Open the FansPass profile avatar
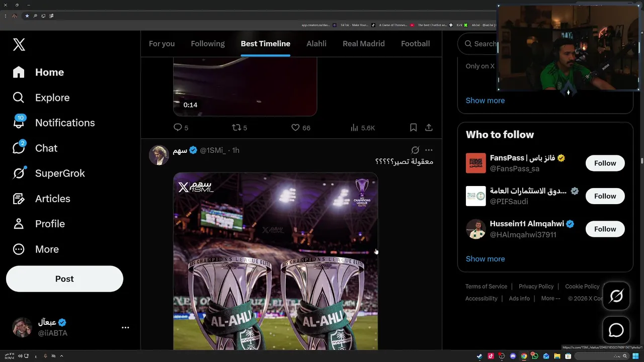 point(476,163)
